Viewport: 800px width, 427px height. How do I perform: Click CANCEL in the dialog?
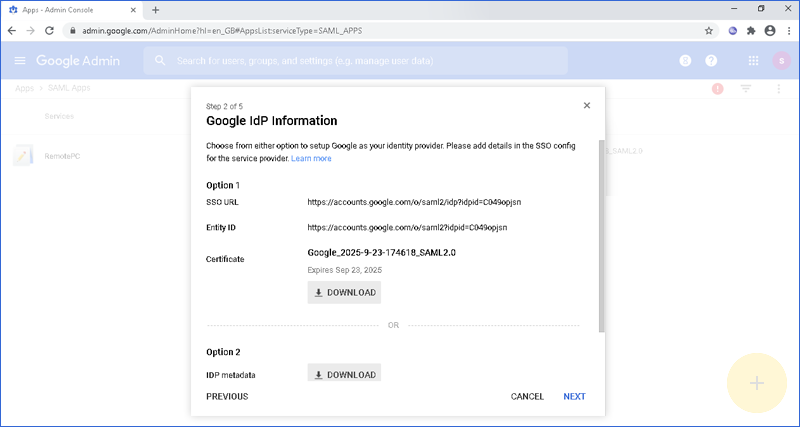(527, 397)
